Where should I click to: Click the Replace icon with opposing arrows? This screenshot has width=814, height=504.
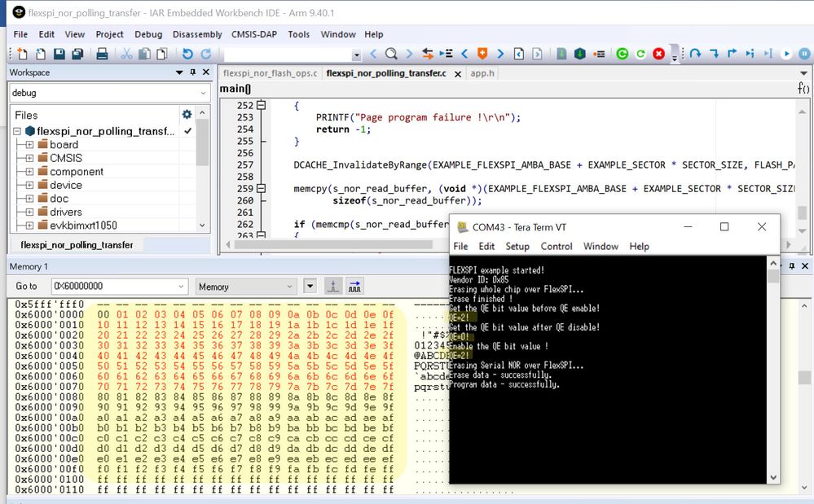pyautogui.click(x=427, y=54)
